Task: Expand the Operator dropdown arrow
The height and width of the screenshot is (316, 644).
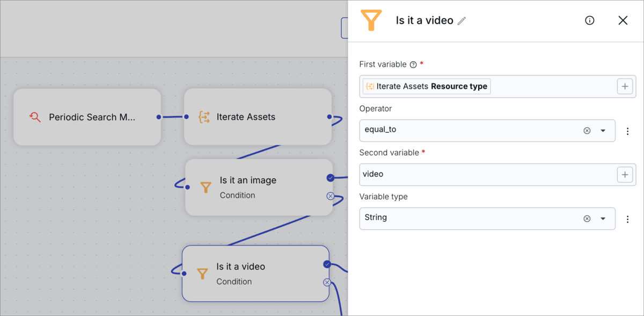Action: pos(603,131)
